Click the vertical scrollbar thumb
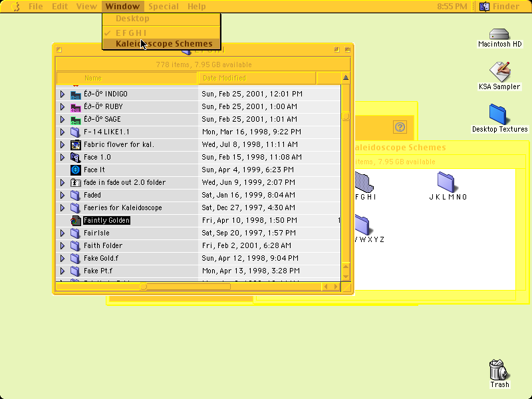The image size is (532, 399). click(x=346, y=116)
